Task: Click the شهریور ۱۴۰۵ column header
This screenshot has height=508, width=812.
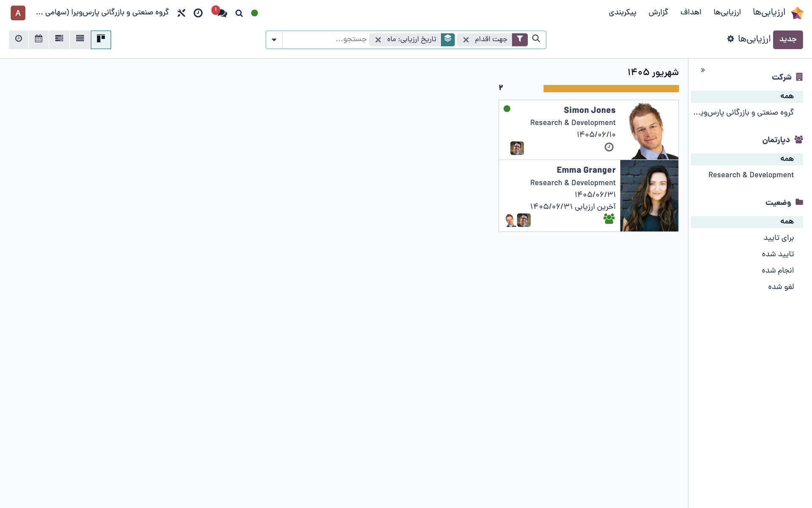Action: pyautogui.click(x=653, y=72)
